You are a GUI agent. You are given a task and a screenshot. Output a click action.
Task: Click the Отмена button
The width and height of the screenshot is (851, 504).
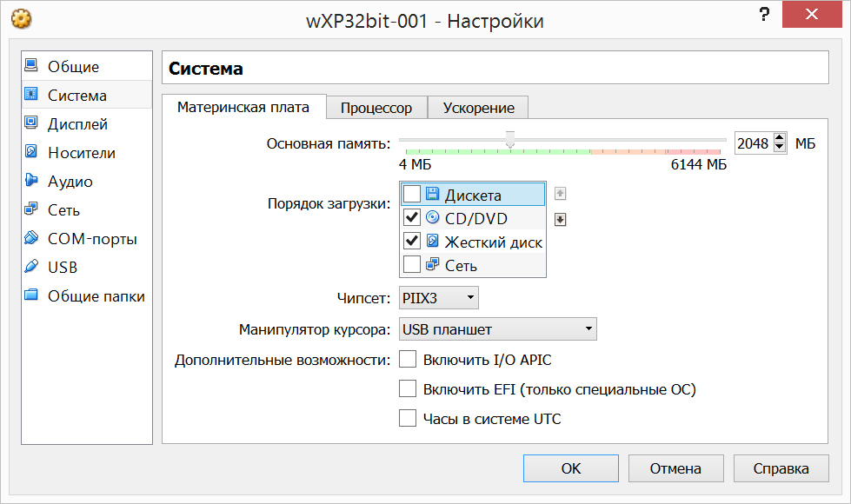click(x=675, y=468)
